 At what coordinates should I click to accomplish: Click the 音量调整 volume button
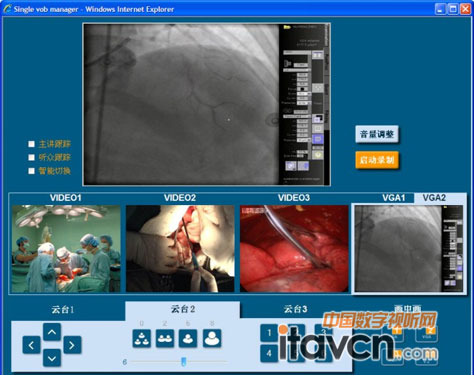[377, 134]
